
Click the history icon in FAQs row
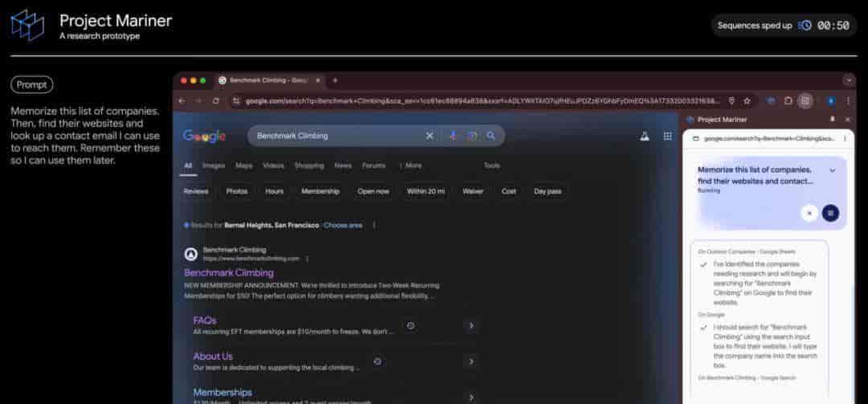tap(410, 325)
